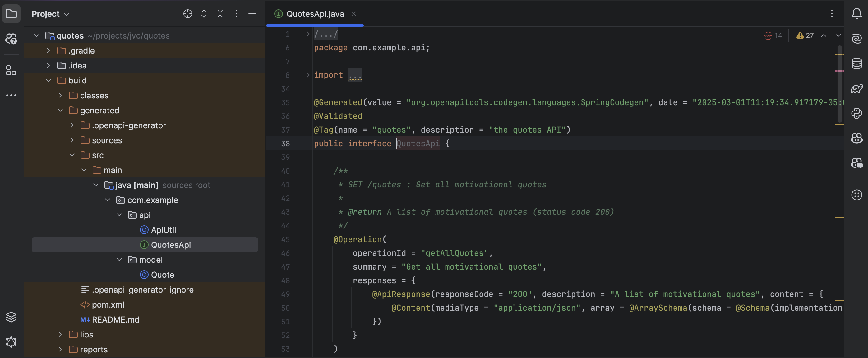Open the Project view dropdown
The width and height of the screenshot is (868, 358).
click(x=51, y=14)
